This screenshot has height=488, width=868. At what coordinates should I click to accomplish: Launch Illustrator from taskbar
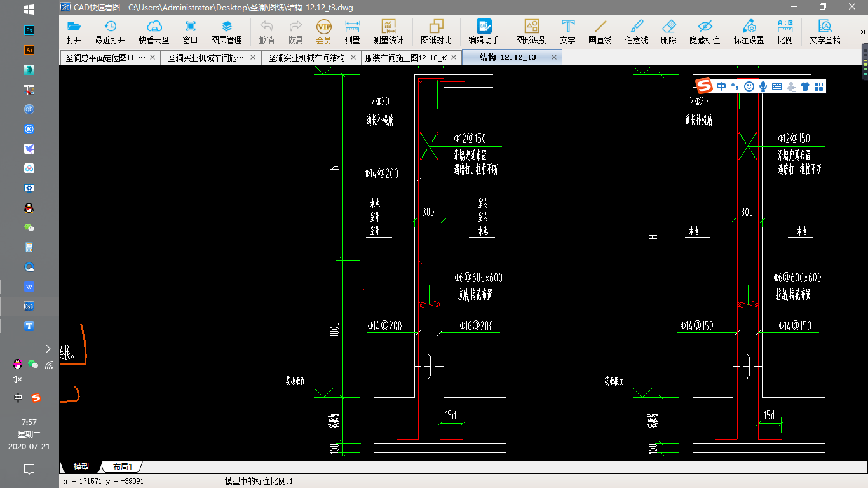tap(29, 50)
